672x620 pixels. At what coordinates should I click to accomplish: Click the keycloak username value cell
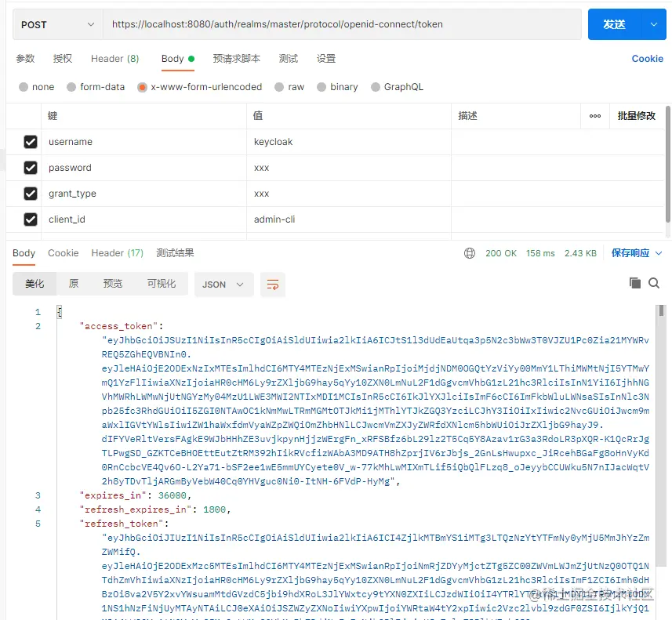coord(349,142)
